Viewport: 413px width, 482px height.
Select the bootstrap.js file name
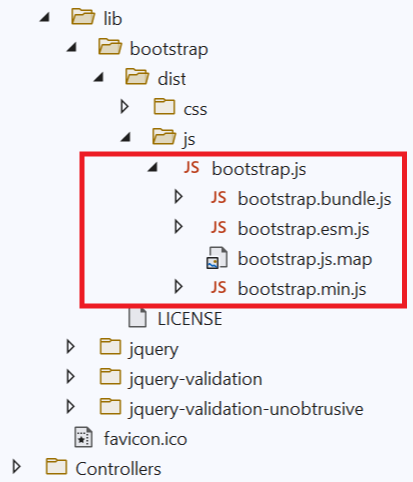(x=259, y=169)
